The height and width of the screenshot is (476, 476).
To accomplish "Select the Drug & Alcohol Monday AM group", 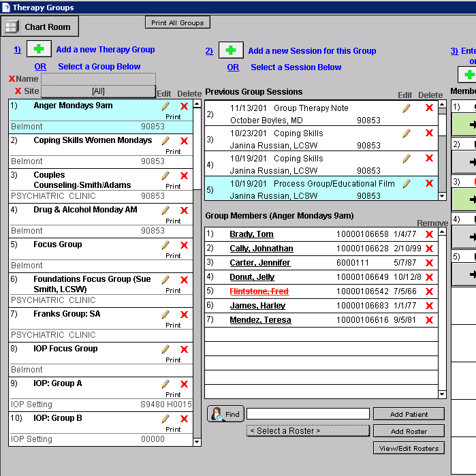I will pos(85,210).
